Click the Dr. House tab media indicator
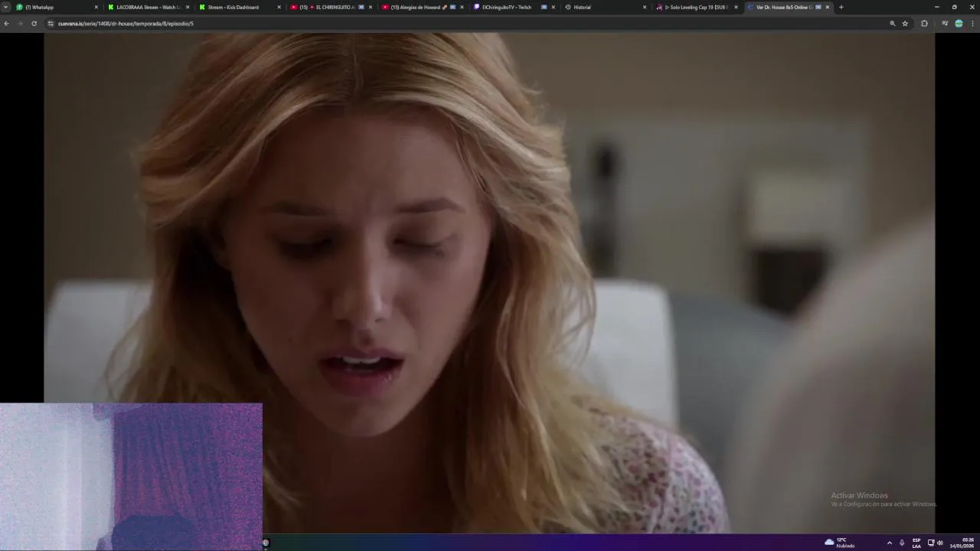Viewport: 980px width, 551px height. (818, 7)
